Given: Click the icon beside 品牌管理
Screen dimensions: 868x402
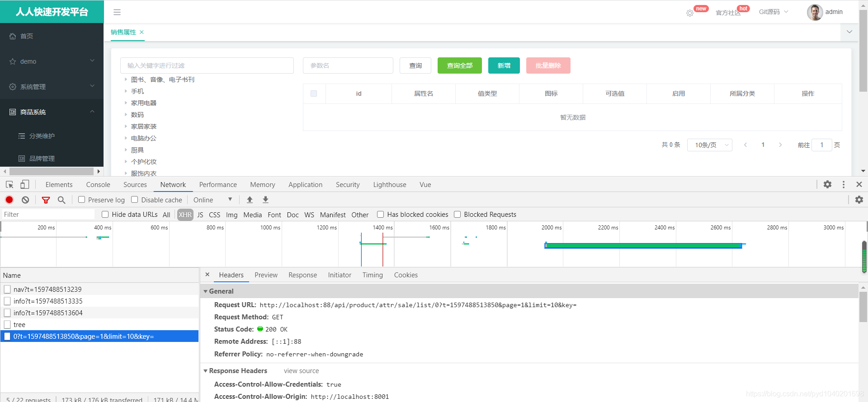Looking at the screenshot, I should [x=22, y=159].
